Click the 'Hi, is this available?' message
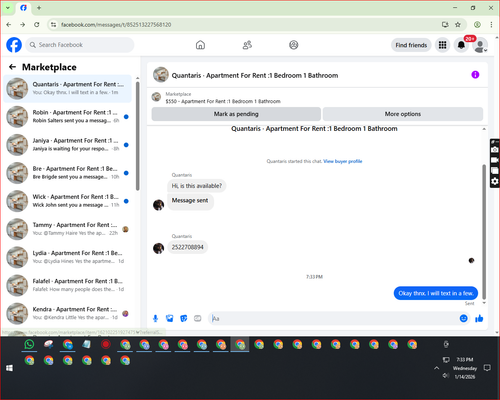Viewport: 500px width, 400px height. [x=197, y=186]
